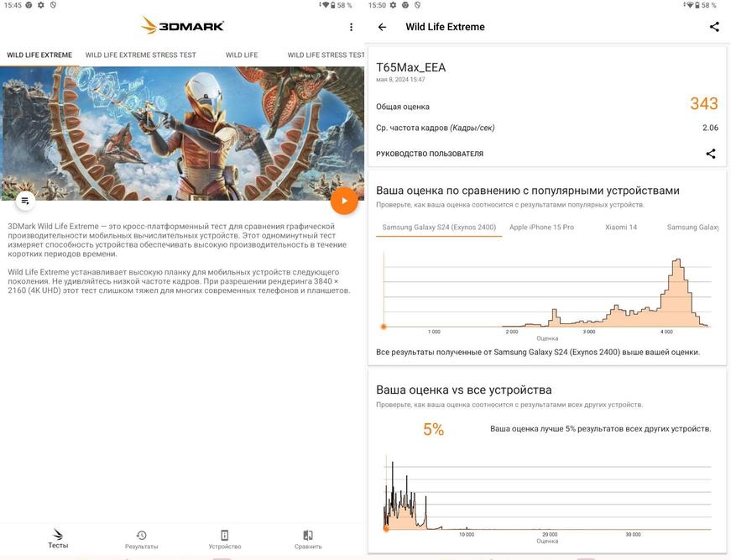Open the Сравнить comparison section
The height and width of the screenshot is (560, 736).
pyautogui.click(x=308, y=540)
